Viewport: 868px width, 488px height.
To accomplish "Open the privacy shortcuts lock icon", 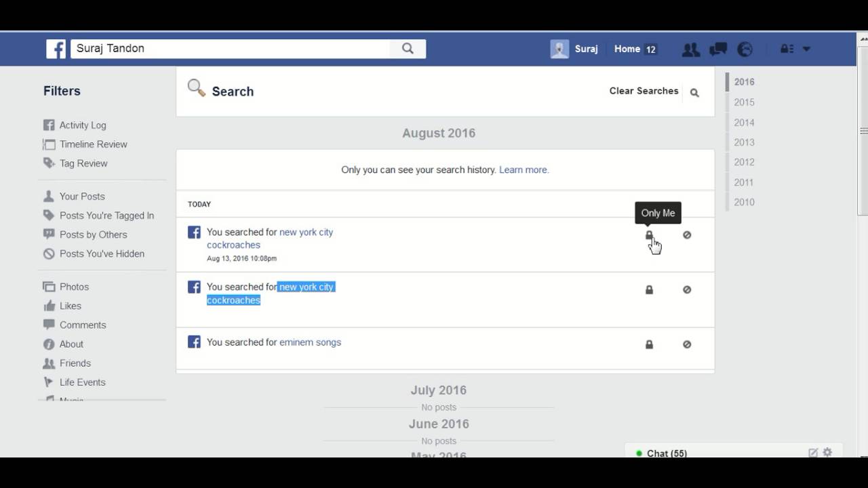I will (787, 49).
